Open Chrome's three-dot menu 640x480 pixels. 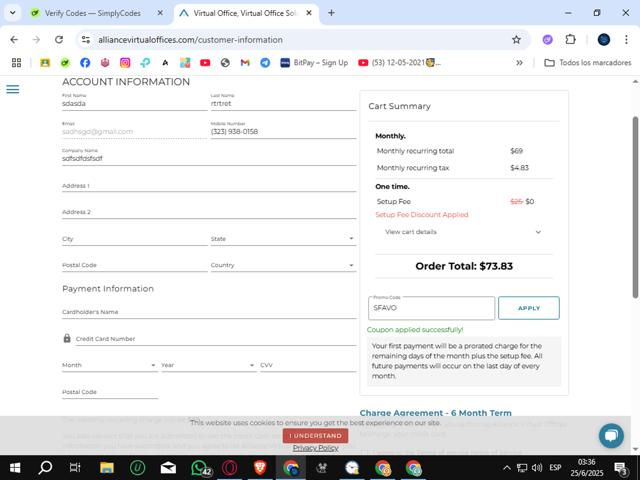pyautogui.click(x=626, y=40)
